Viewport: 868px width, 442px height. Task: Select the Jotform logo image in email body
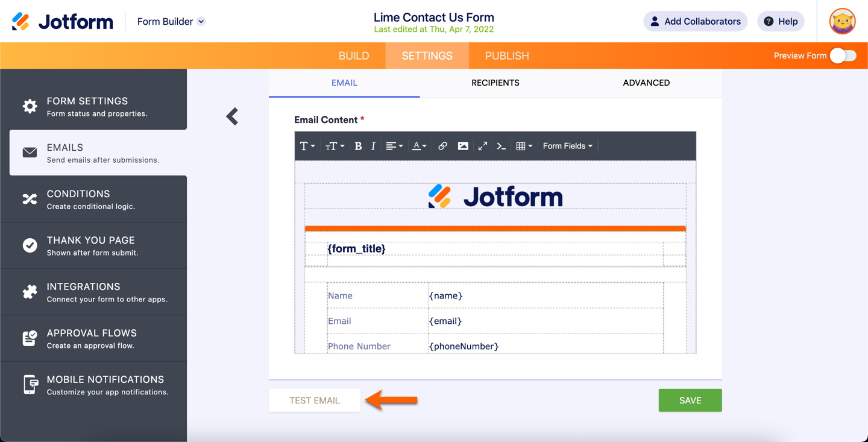(495, 197)
